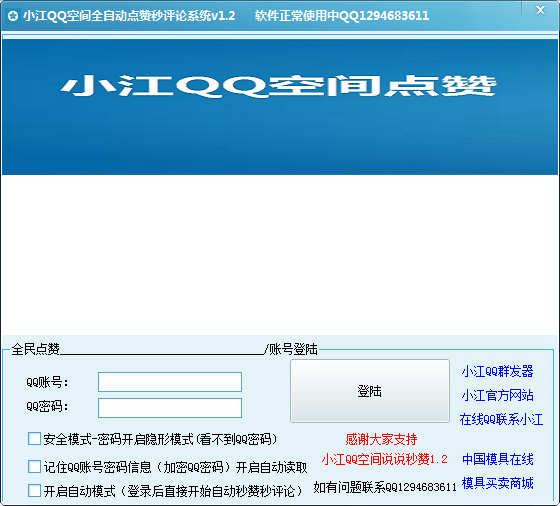This screenshot has height=506, width=560.
Task: Open the 小江QQ群发器 link
Action: click(497, 371)
